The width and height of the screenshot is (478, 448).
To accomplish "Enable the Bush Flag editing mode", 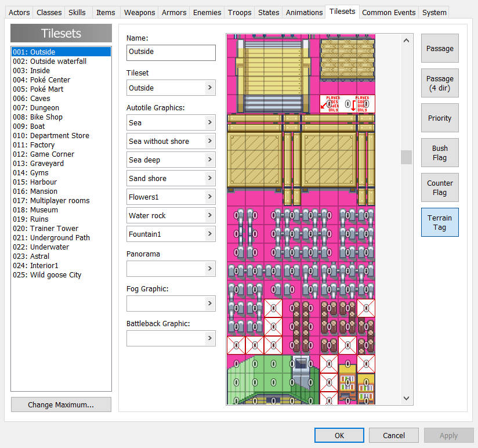I will (440, 153).
